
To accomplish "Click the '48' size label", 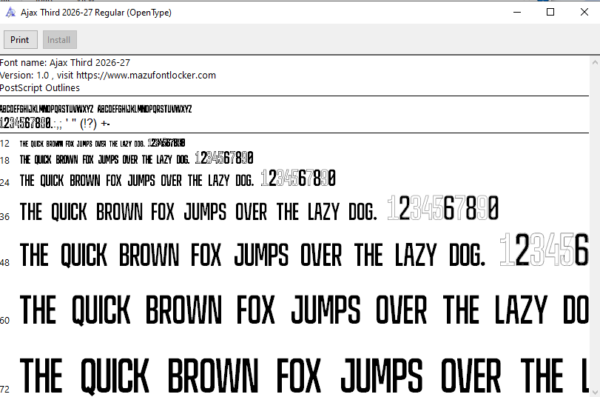I will (x=5, y=262).
